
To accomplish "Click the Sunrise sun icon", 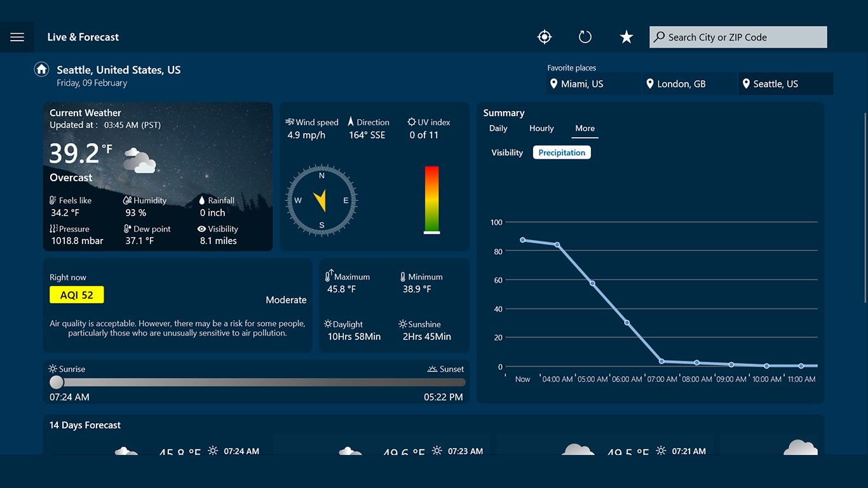I will pyautogui.click(x=53, y=369).
